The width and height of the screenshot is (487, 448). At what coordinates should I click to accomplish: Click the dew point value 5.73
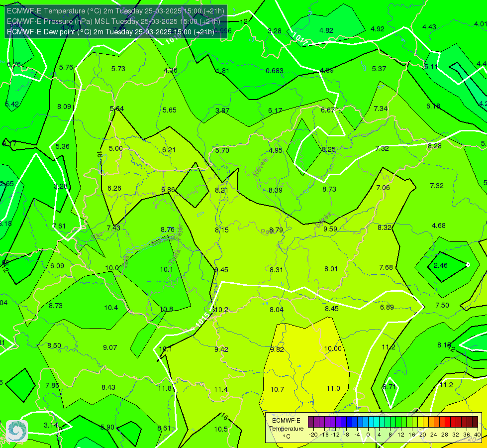coord(118,69)
